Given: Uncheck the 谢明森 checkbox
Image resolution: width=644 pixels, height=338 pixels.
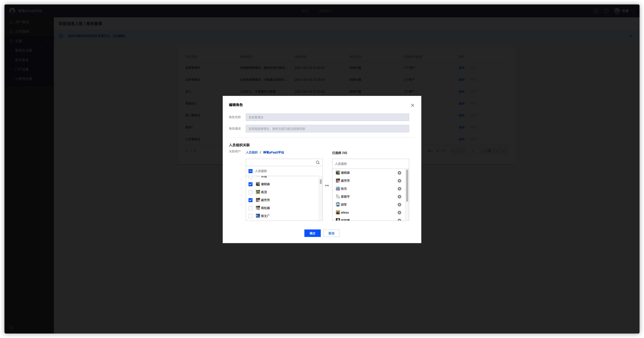Looking at the screenshot, I should [x=250, y=184].
